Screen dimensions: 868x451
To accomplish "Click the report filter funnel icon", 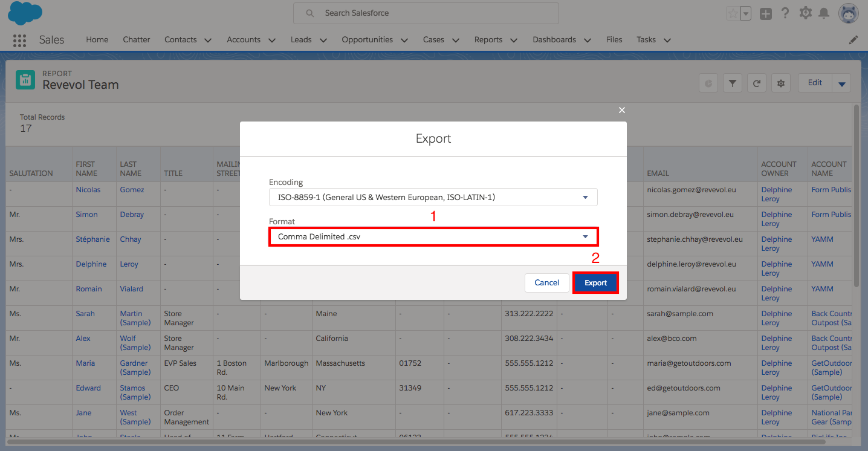I will tap(733, 83).
